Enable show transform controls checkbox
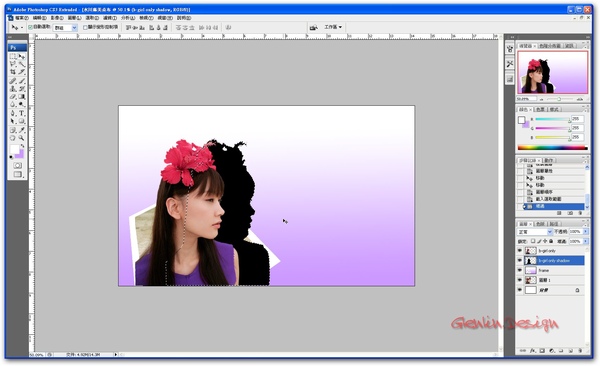The image size is (600, 366). pyautogui.click(x=85, y=27)
